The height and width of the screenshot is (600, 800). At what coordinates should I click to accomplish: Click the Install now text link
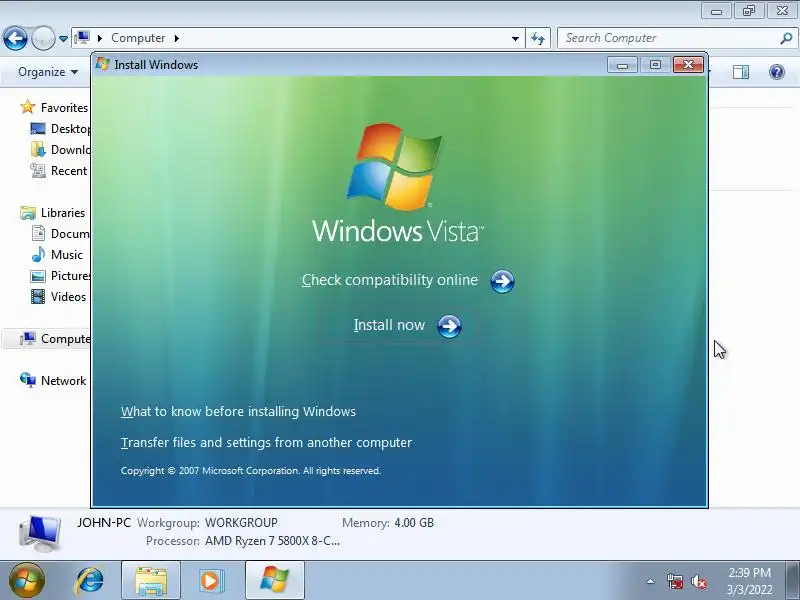click(x=389, y=325)
